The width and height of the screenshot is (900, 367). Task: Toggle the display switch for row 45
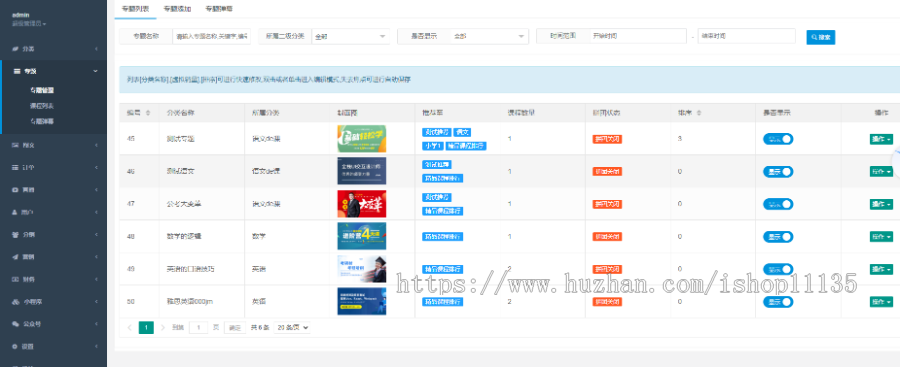tap(778, 138)
